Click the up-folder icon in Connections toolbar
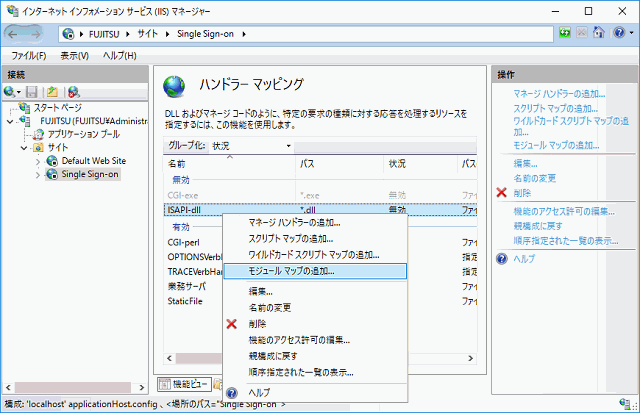The width and height of the screenshot is (640, 413). click(x=52, y=92)
